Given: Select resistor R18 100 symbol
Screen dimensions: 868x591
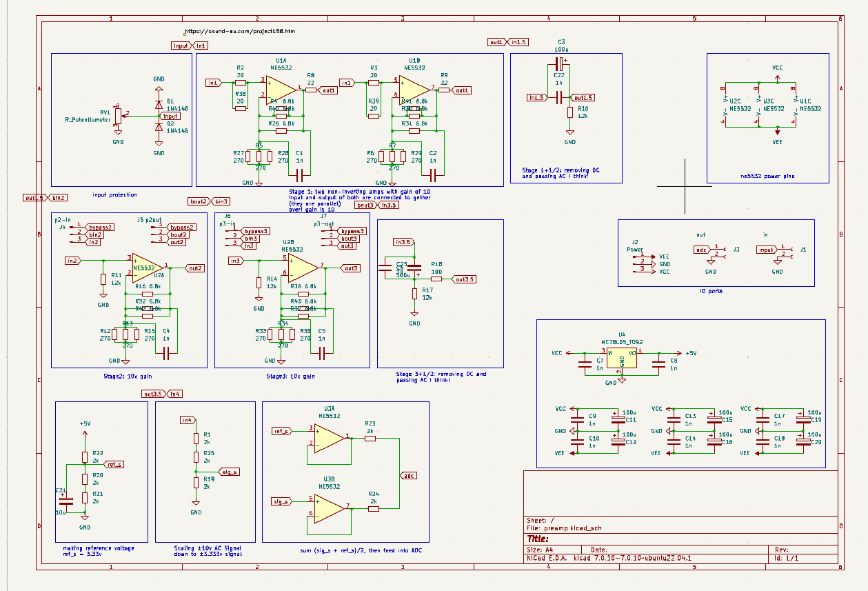Looking at the screenshot, I should click(436, 279).
